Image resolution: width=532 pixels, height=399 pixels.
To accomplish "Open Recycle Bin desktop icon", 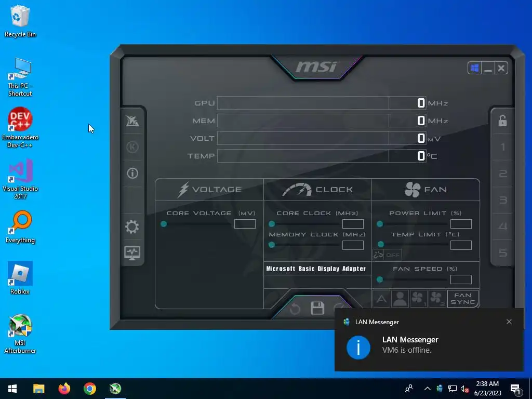I will coord(20,21).
